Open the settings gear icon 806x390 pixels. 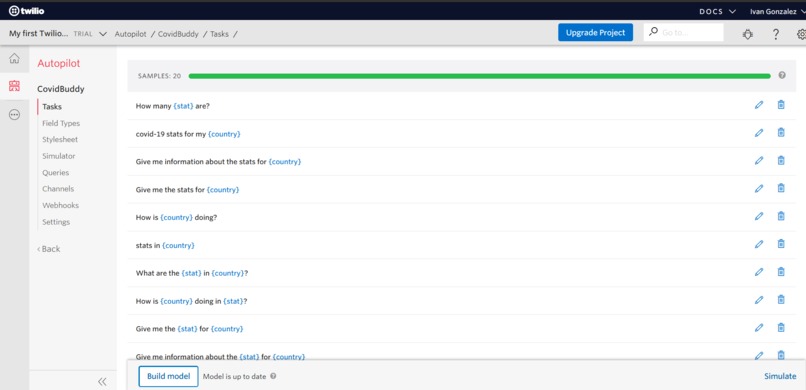(x=801, y=34)
